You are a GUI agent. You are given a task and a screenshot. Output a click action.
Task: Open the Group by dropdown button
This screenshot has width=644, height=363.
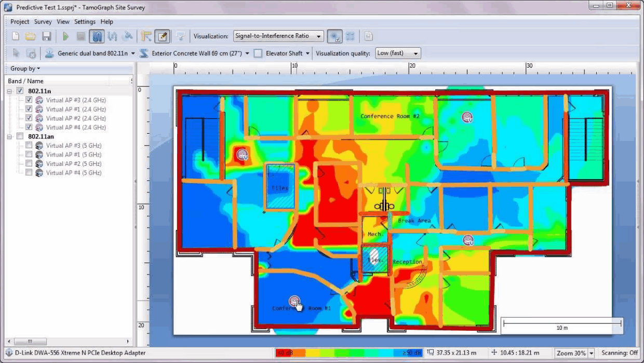coord(24,68)
